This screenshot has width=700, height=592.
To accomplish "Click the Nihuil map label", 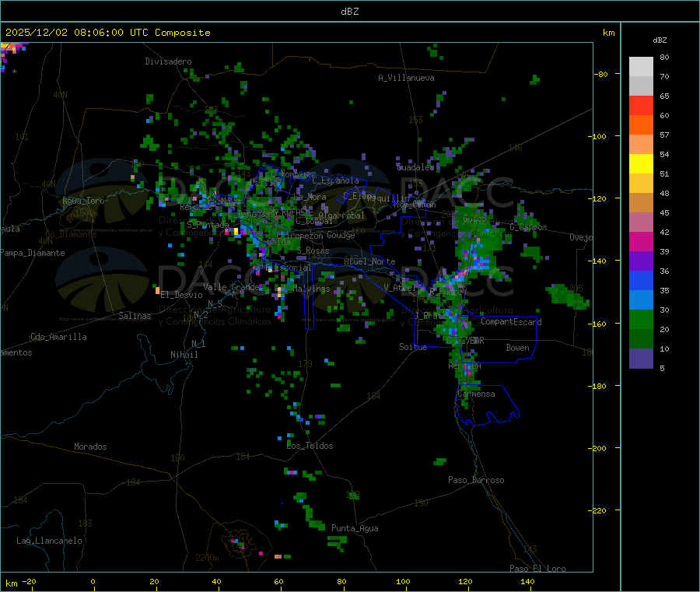I will [x=184, y=355].
